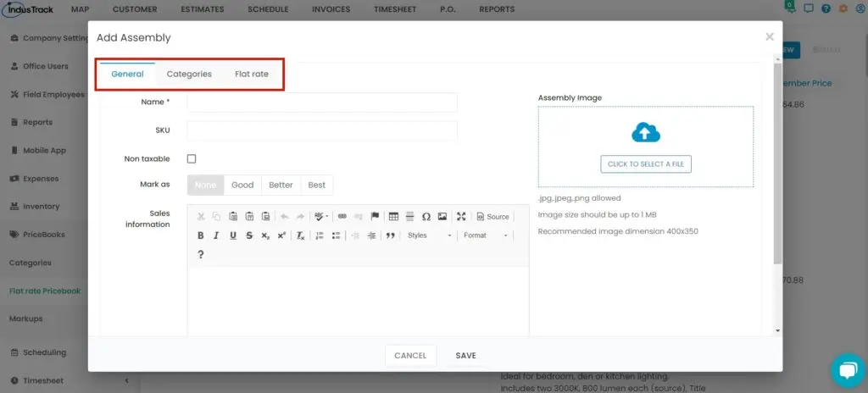Click Paste as plain text icon
Viewport: 868px width, 393px height.
pos(249,217)
